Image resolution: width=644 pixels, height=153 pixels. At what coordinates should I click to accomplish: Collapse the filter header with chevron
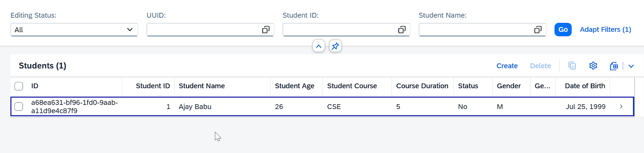318,46
